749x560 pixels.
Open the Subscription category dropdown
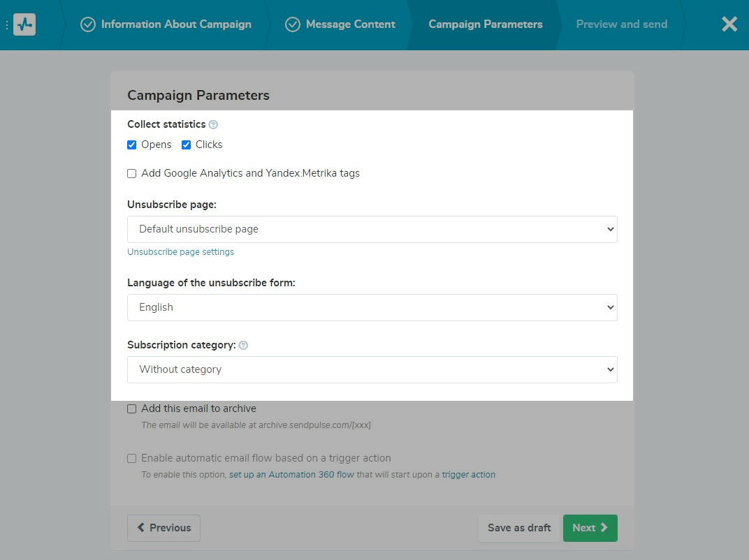[372, 370]
